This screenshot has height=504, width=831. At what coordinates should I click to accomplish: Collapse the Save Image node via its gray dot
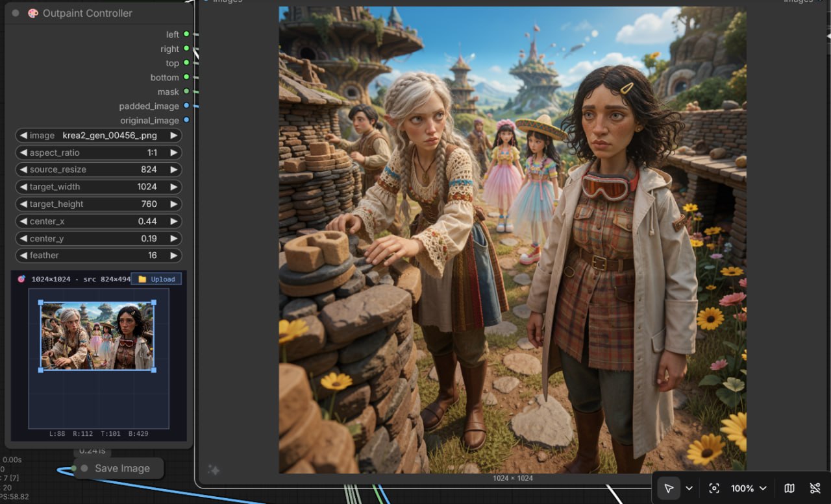[84, 468]
